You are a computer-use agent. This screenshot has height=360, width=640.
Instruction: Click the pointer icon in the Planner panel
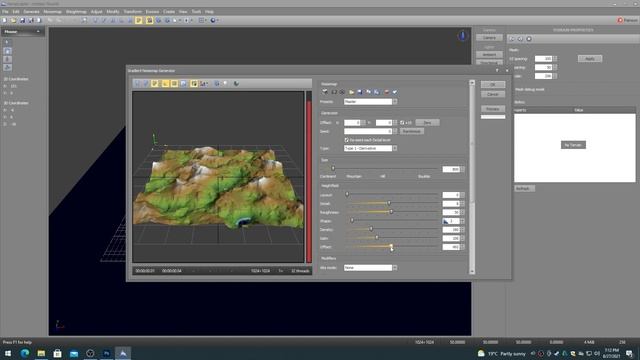pyautogui.click(x=7, y=42)
